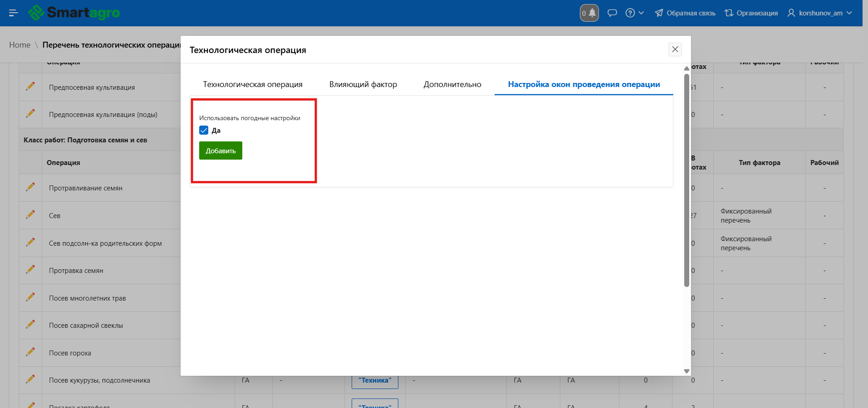The image size is (868, 408).
Task: Go to Home breadcrumb link
Action: pyautogui.click(x=20, y=45)
